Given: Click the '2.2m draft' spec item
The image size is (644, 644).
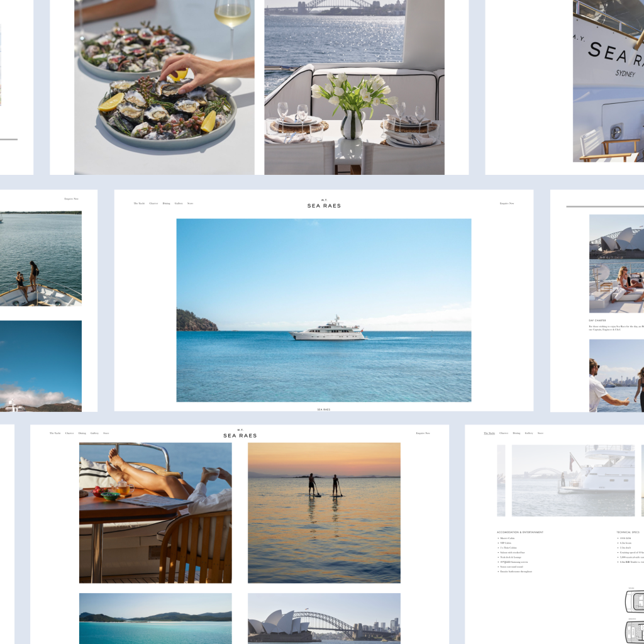Looking at the screenshot, I should pos(625,548).
